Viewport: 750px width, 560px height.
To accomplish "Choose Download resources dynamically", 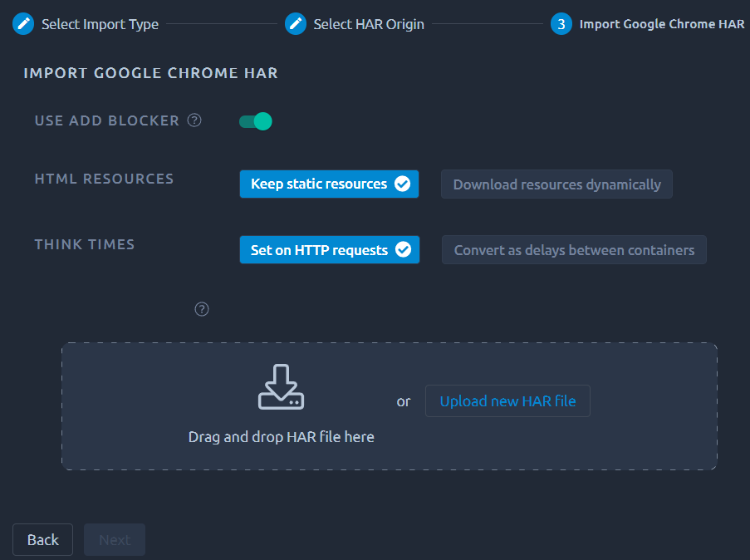I will 556,184.
